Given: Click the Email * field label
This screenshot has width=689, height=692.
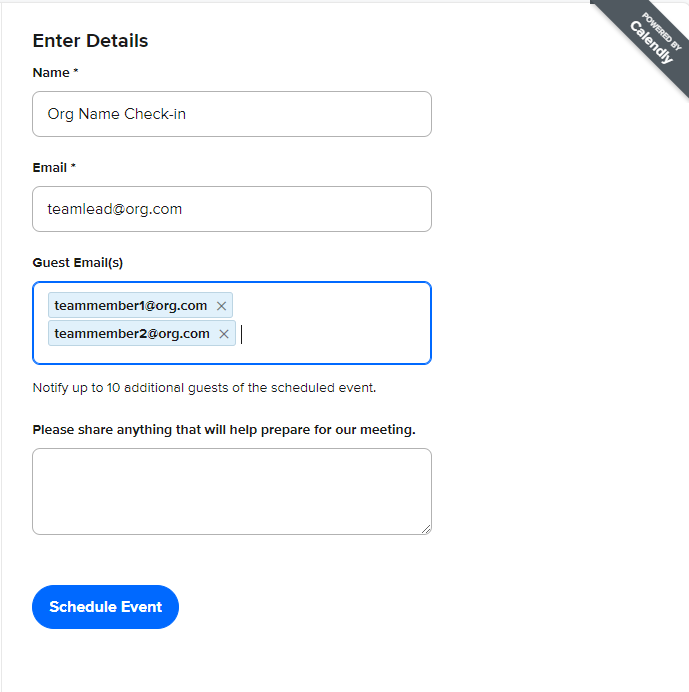Looking at the screenshot, I should (54, 168).
